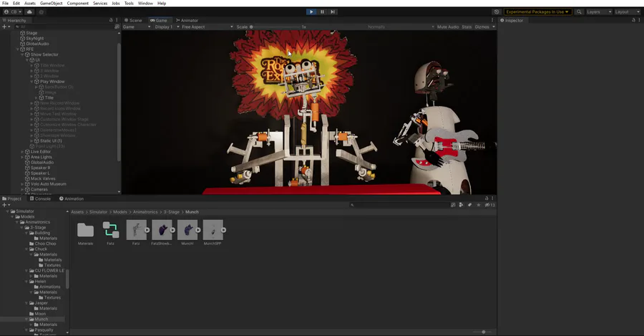Toggle Mute Audio in Game view
This screenshot has height=336, width=644.
pyautogui.click(x=448, y=27)
